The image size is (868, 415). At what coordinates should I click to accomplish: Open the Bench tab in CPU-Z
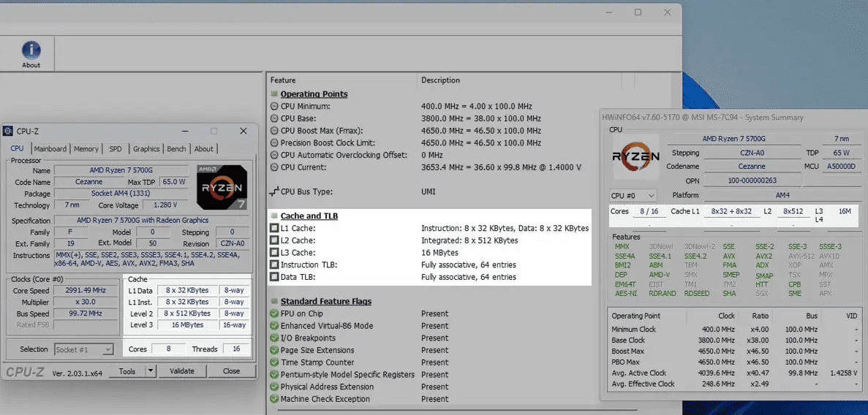tap(176, 149)
